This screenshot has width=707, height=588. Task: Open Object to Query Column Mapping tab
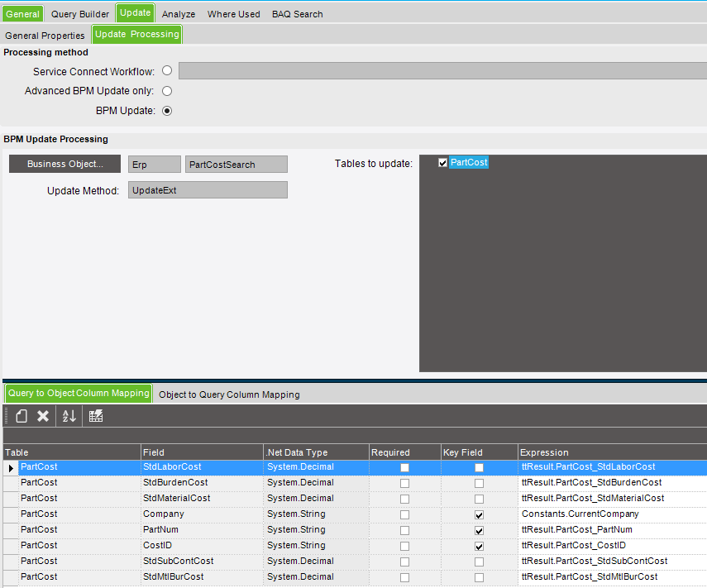(x=229, y=394)
